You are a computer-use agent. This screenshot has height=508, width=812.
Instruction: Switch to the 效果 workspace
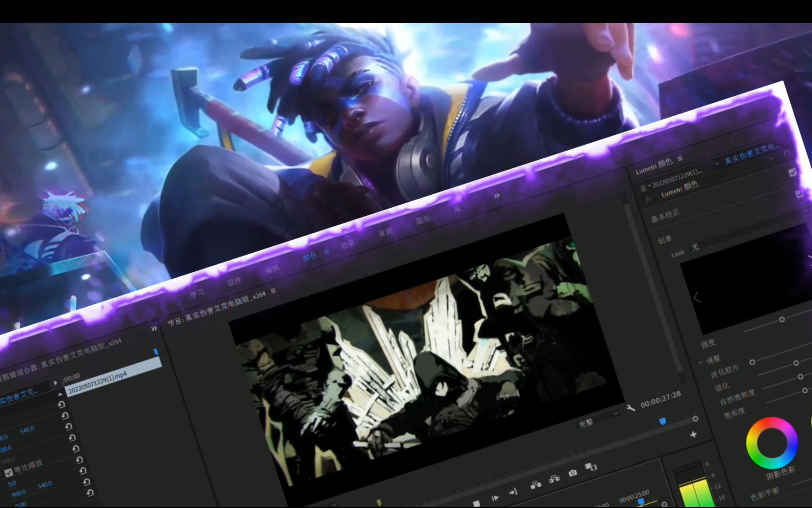click(x=348, y=244)
